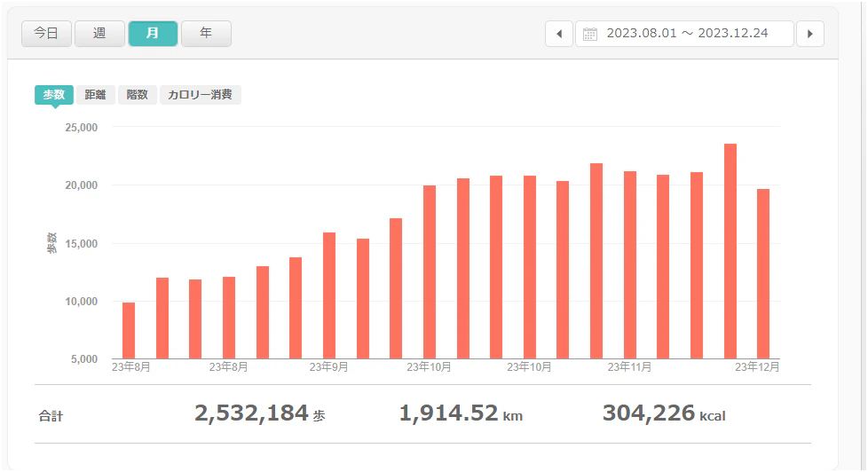Switch to the 今日 view

[46, 34]
